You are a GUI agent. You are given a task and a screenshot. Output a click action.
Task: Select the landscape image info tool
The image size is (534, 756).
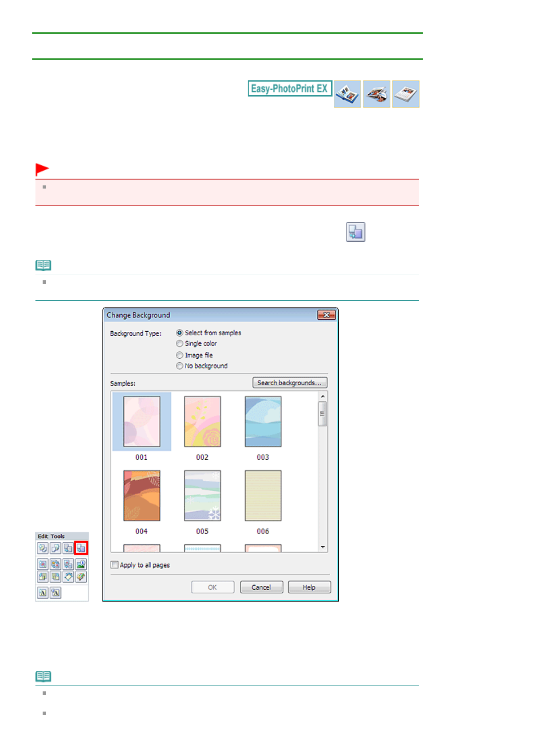pos(81,564)
